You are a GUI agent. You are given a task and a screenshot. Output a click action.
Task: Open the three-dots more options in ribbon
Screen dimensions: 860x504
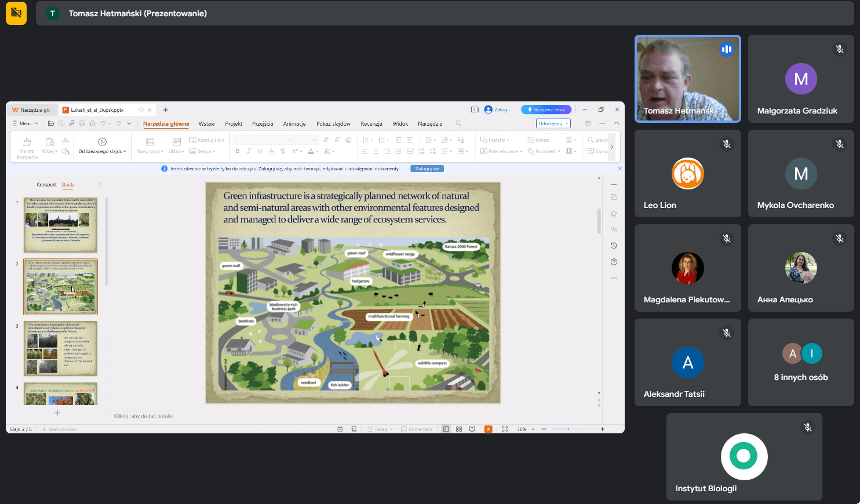(x=602, y=123)
